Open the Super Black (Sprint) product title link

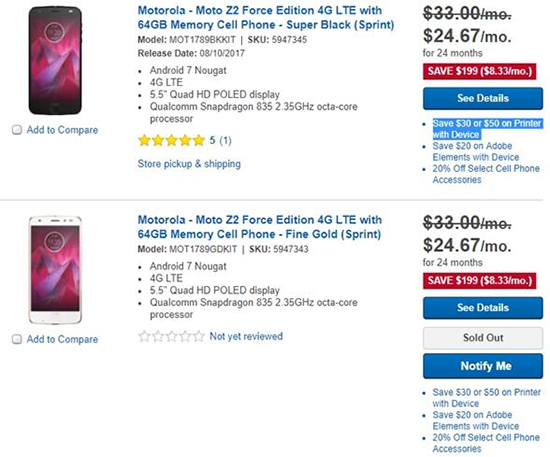(266, 18)
